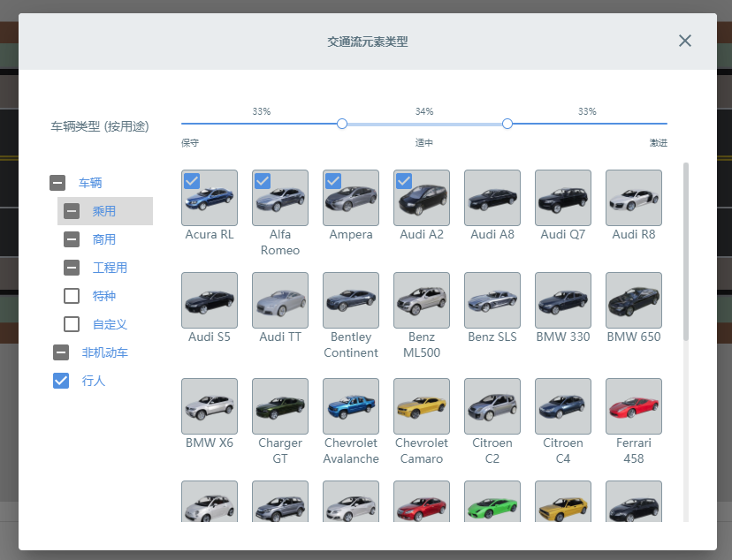Select the Acura RL car thumbnail
Viewport: 732px width, 560px height.
(x=210, y=198)
